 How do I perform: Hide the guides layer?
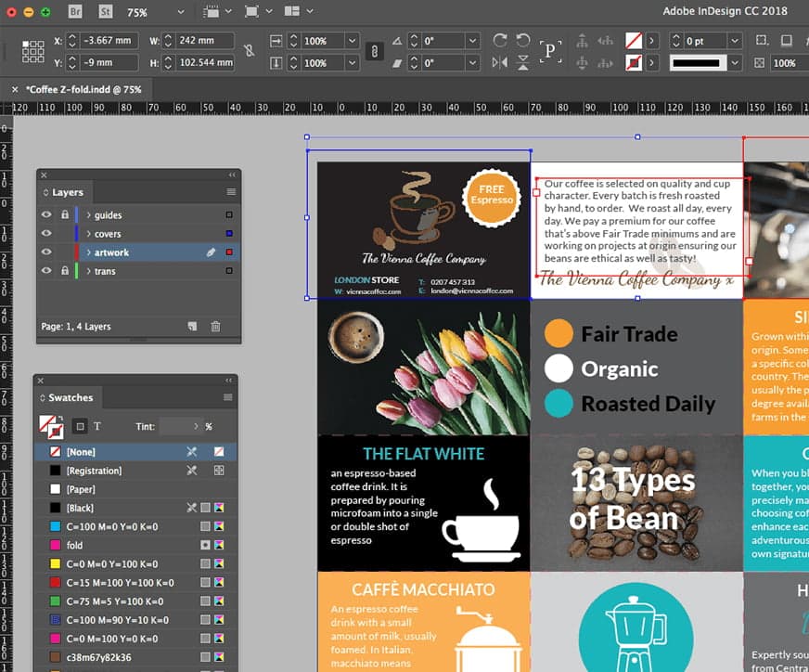46,214
